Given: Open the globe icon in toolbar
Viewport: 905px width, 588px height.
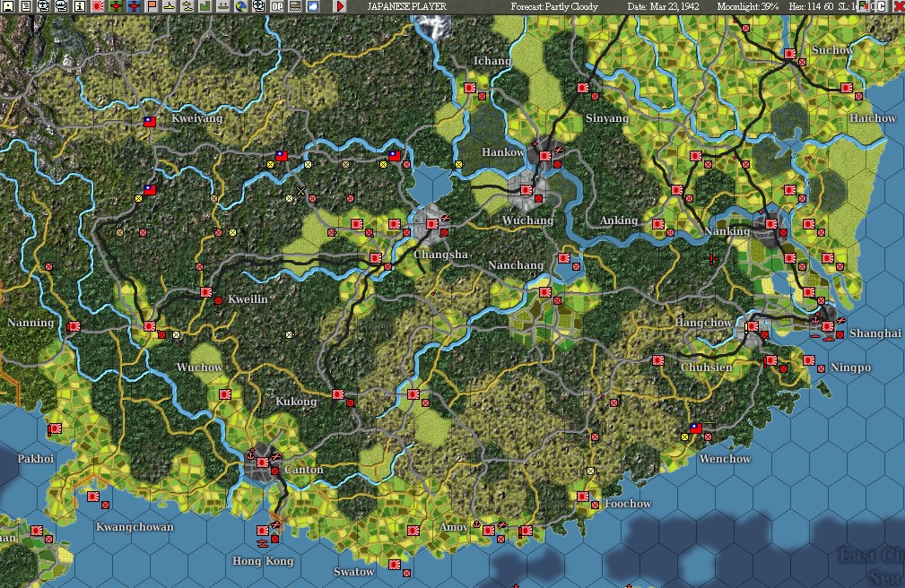Looking at the screenshot, I should [x=240, y=6].
